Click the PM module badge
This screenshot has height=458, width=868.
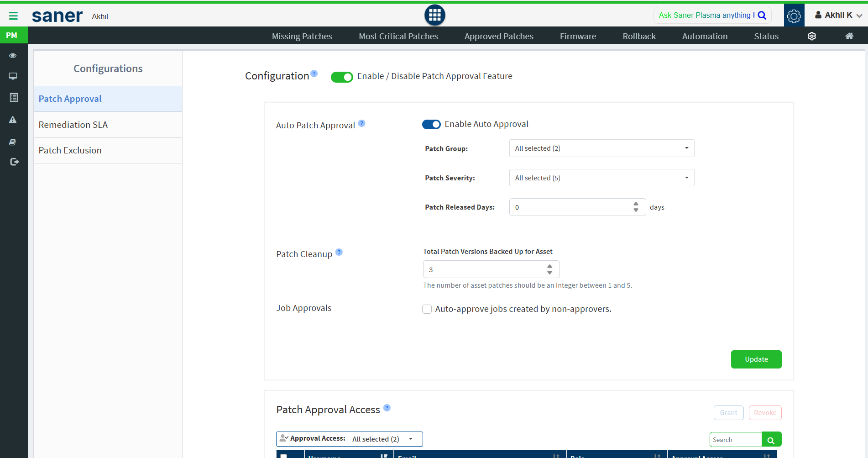point(14,35)
